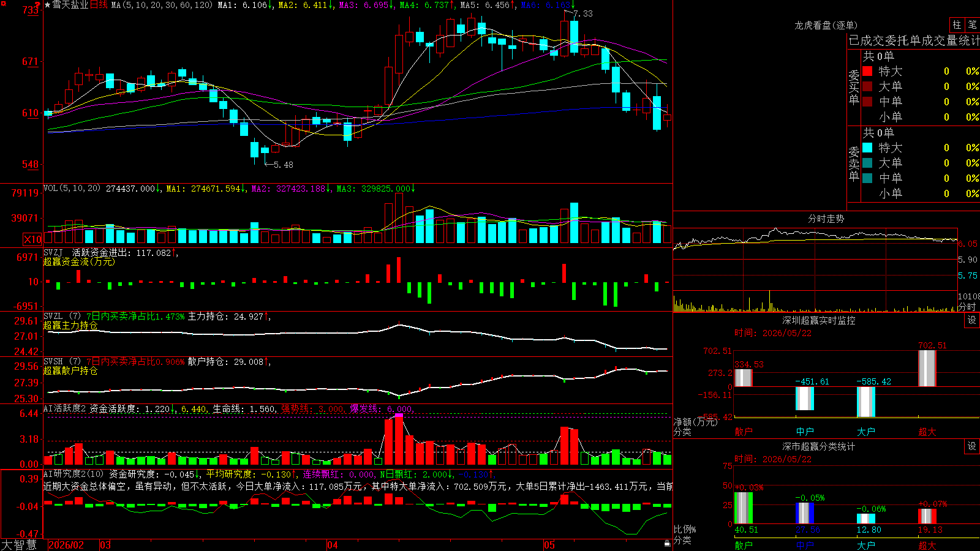Click the 深圳超赢实时监控 panel title

tap(819, 320)
